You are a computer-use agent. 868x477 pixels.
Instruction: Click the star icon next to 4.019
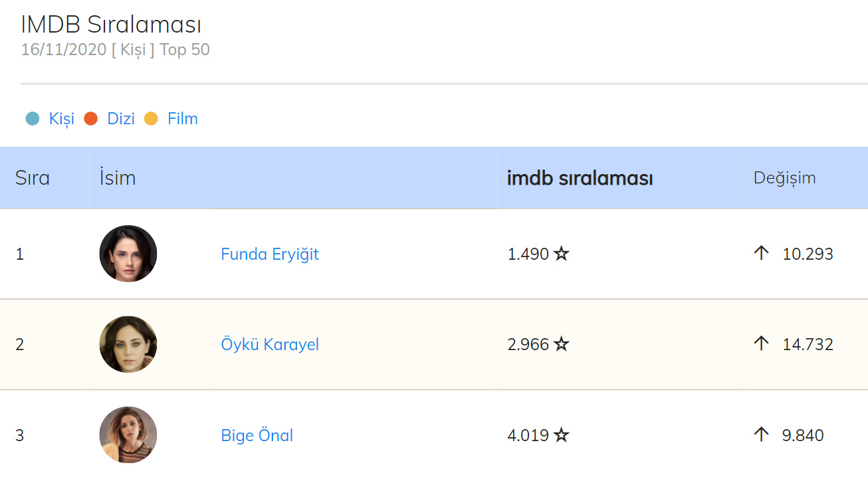pos(562,435)
